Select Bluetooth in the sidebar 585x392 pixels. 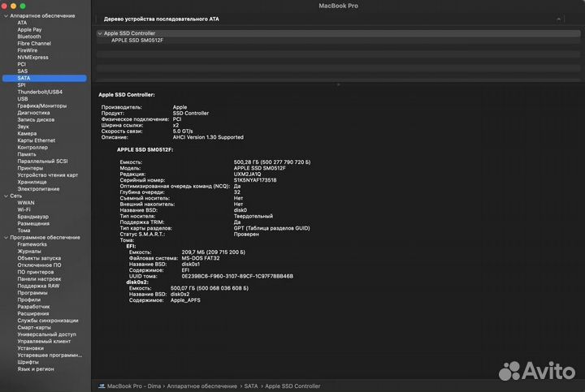[29, 37]
